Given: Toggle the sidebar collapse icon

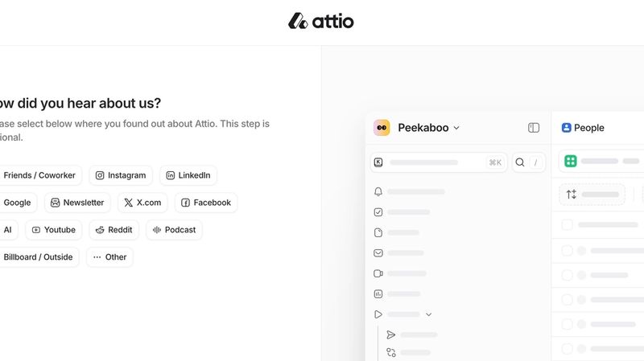Looking at the screenshot, I should [x=534, y=128].
